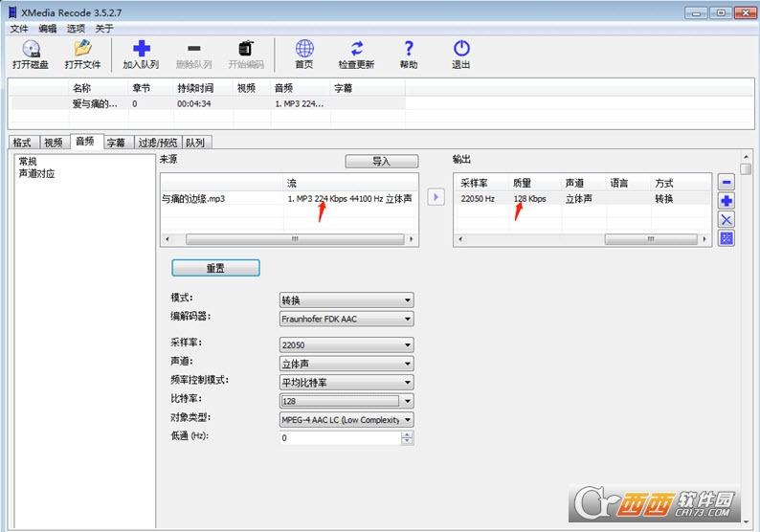Viewport: 760px width, 532px height.
Task: Open the 采样率 22050 dropdown
Action: click(x=346, y=345)
